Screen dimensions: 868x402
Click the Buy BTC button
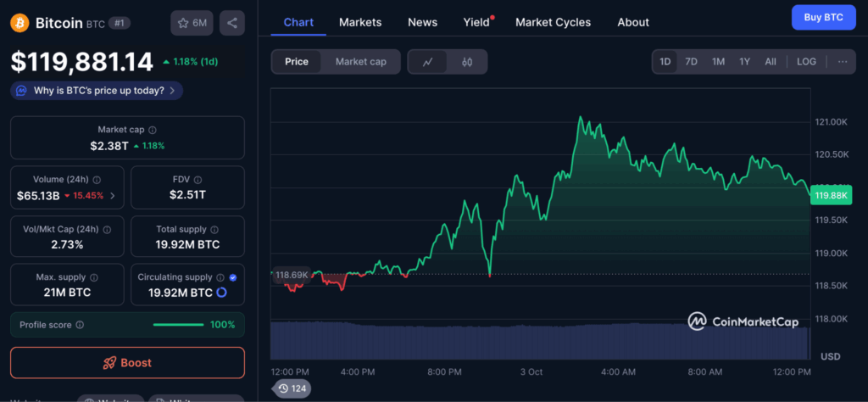(823, 17)
